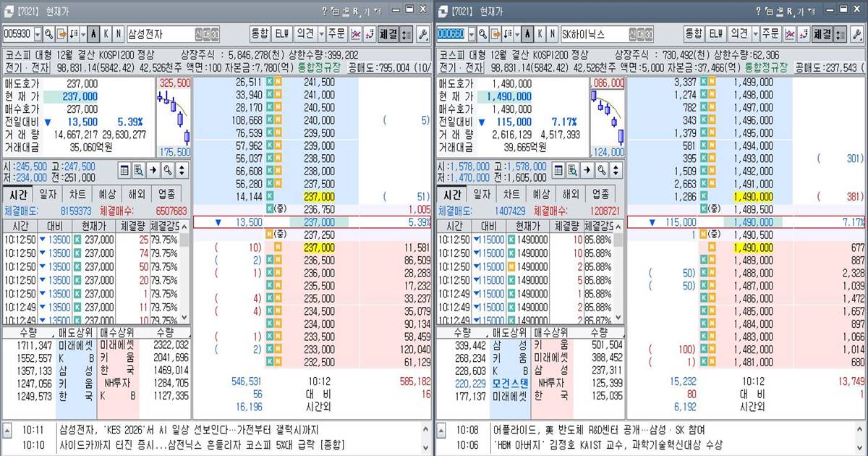Switch to 업종 tab in SK Hynix window
The image size is (868, 456).
[x=600, y=194]
